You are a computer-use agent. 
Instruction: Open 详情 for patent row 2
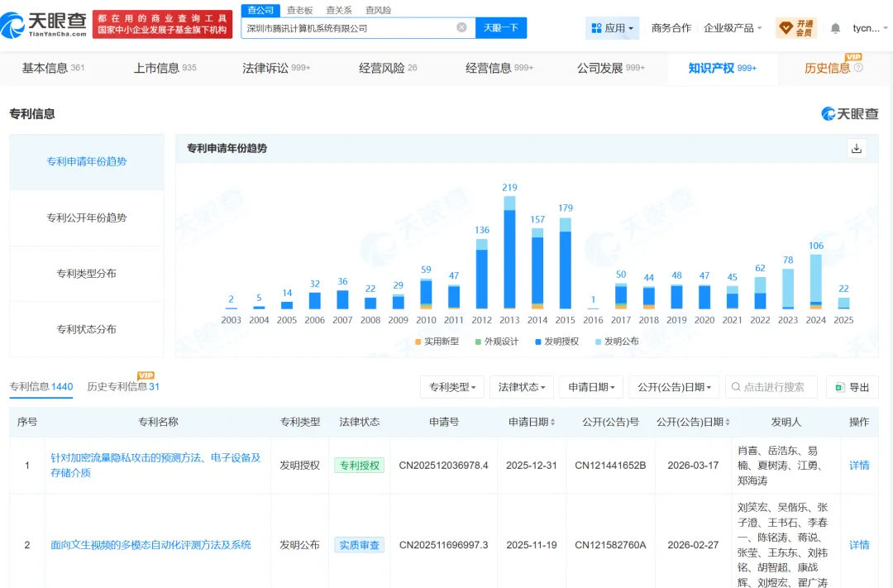pos(859,545)
